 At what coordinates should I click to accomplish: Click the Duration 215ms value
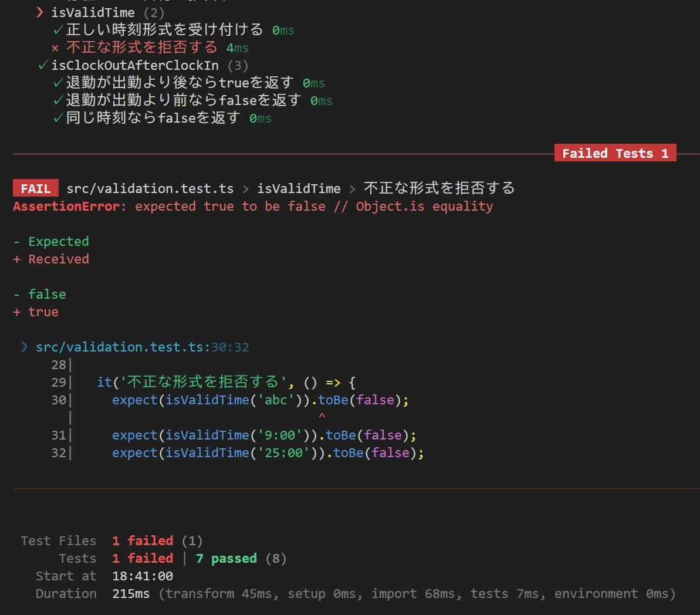pyautogui.click(x=131, y=593)
